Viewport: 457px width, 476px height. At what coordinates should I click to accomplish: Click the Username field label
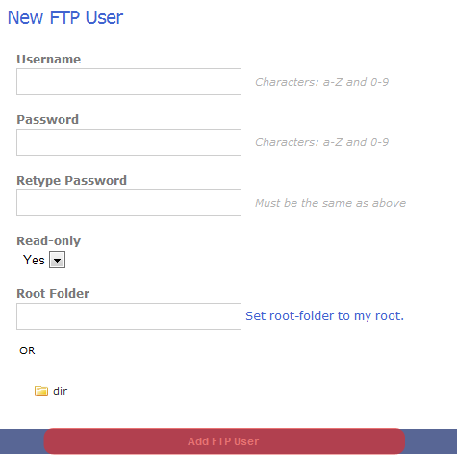coord(49,59)
